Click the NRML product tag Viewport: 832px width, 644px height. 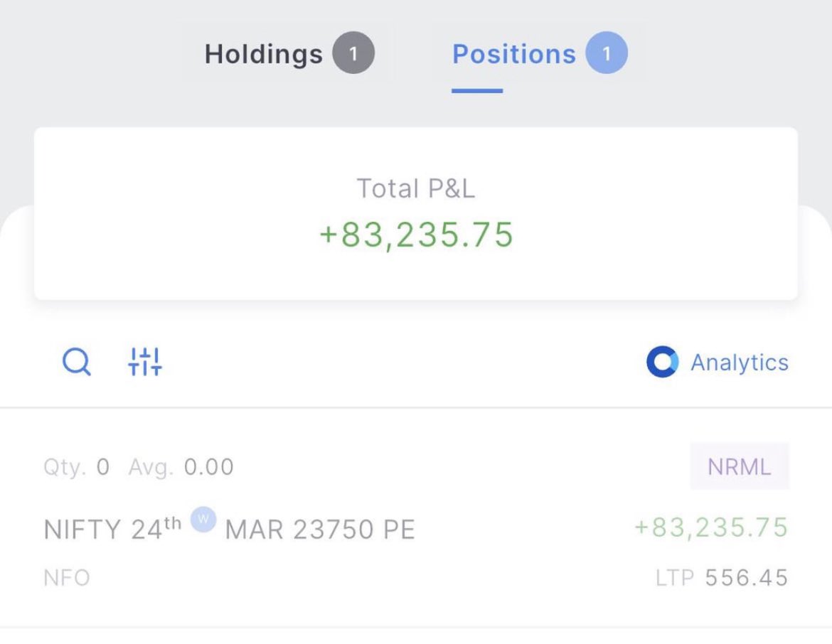click(739, 467)
